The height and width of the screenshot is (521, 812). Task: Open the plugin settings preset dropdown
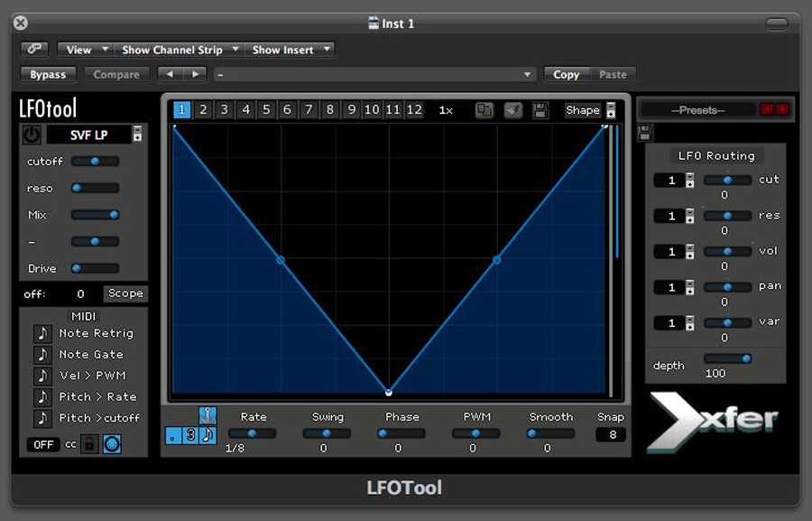coord(375,75)
